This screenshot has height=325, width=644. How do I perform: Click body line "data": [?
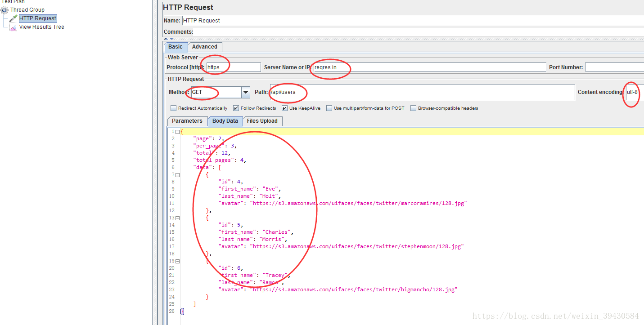(207, 168)
